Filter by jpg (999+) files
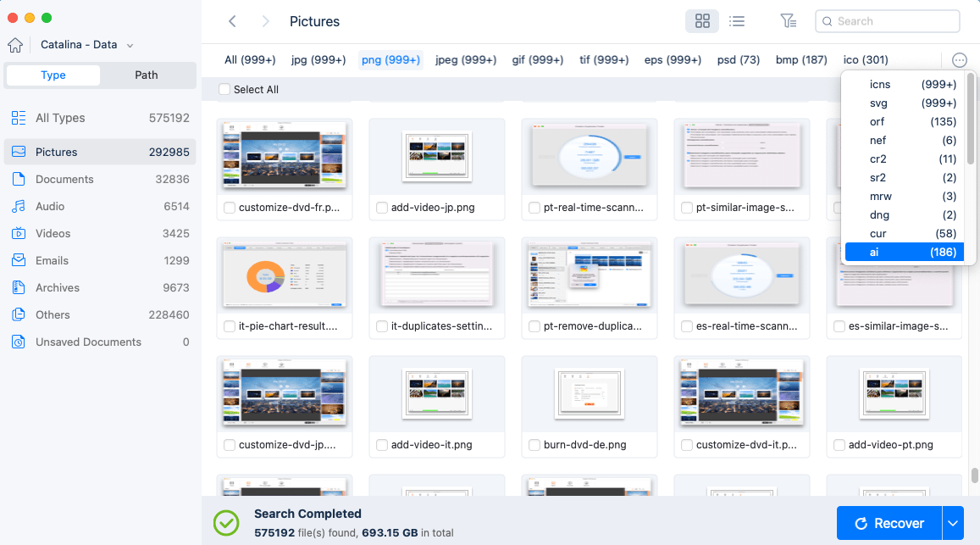Viewport: 980px width, 545px height. click(318, 60)
